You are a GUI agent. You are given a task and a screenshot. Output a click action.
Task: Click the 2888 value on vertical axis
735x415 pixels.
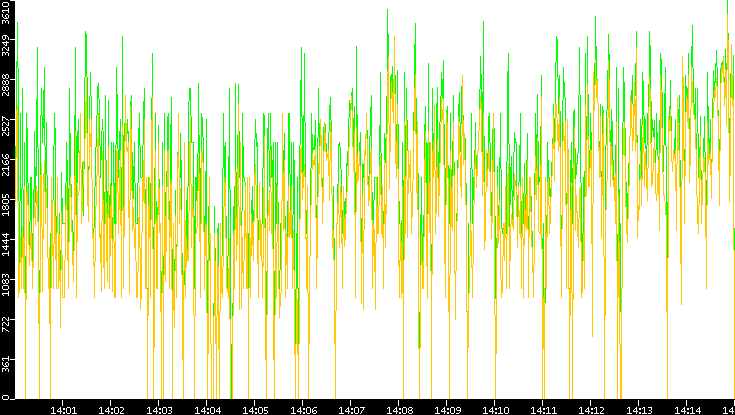click(x=6, y=85)
